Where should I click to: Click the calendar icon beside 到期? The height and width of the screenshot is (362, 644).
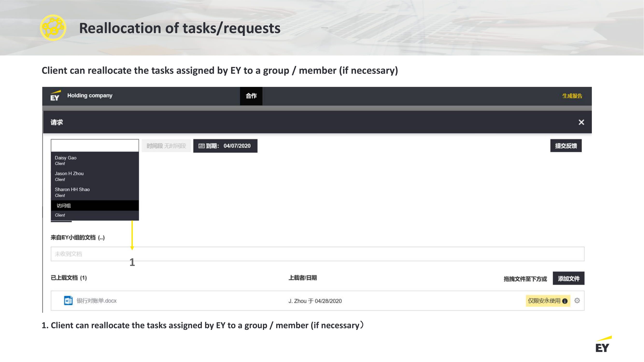point(201,146)
